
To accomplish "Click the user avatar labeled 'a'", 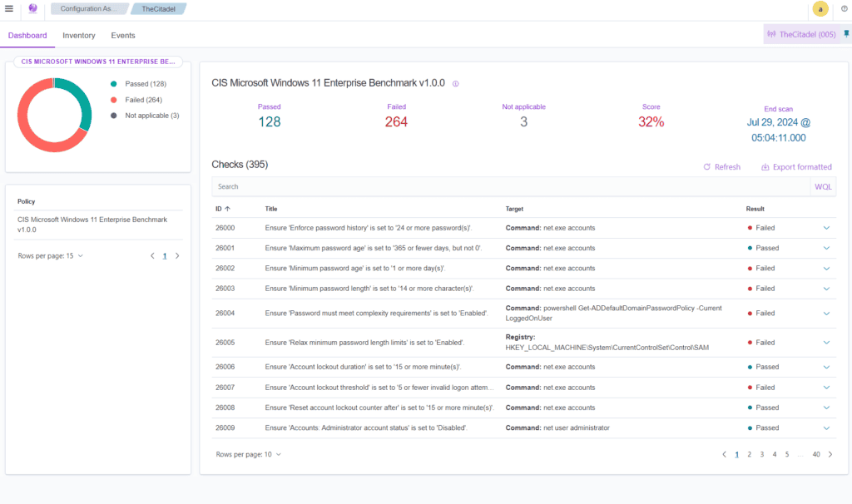I will (819, 8).
